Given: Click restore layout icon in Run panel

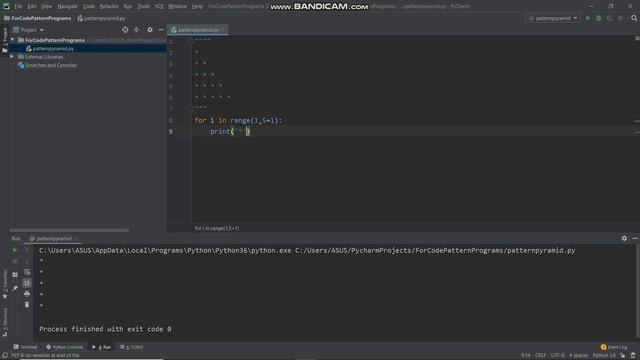Looking at the screenshot, I should (x=15, y=275).
